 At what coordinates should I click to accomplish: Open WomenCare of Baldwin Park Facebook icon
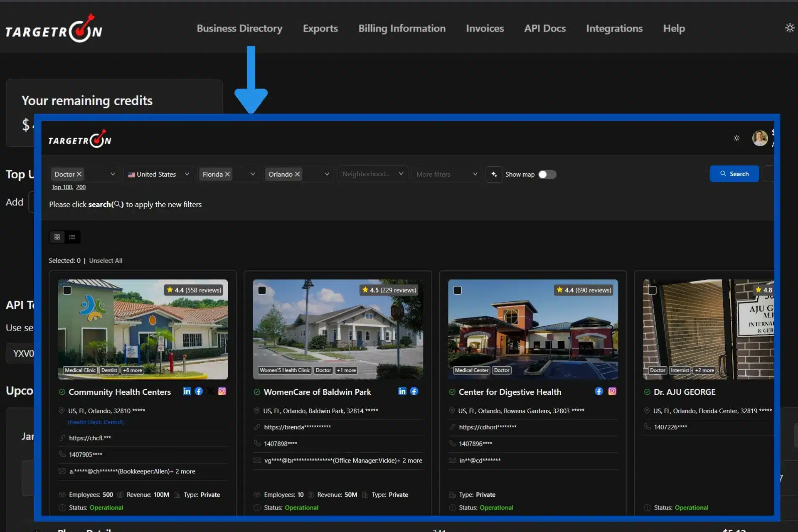414,392
